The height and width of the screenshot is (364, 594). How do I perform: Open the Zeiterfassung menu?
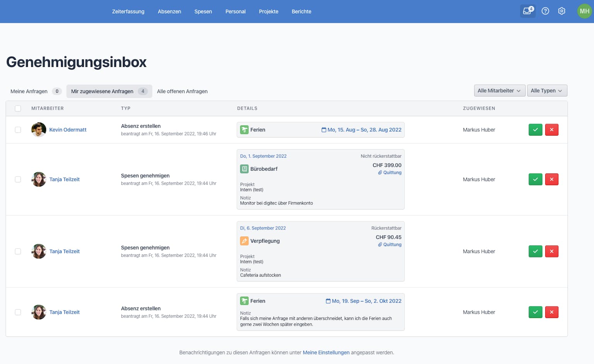(128, 12)
